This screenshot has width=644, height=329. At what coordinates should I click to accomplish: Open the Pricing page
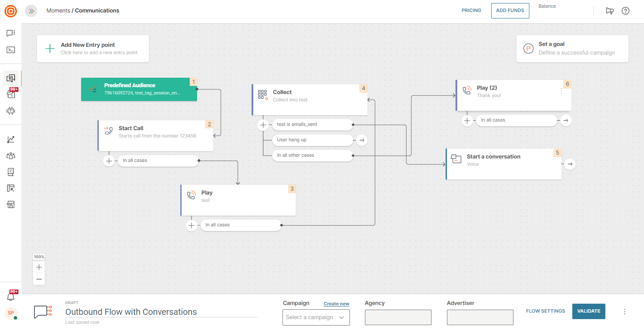pyautogui.click(x=471, y=11)
